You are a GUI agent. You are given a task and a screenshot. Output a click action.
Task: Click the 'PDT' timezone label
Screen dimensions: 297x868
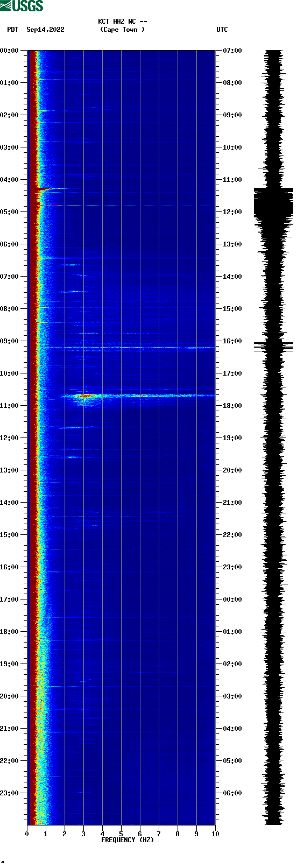(12, 30)
